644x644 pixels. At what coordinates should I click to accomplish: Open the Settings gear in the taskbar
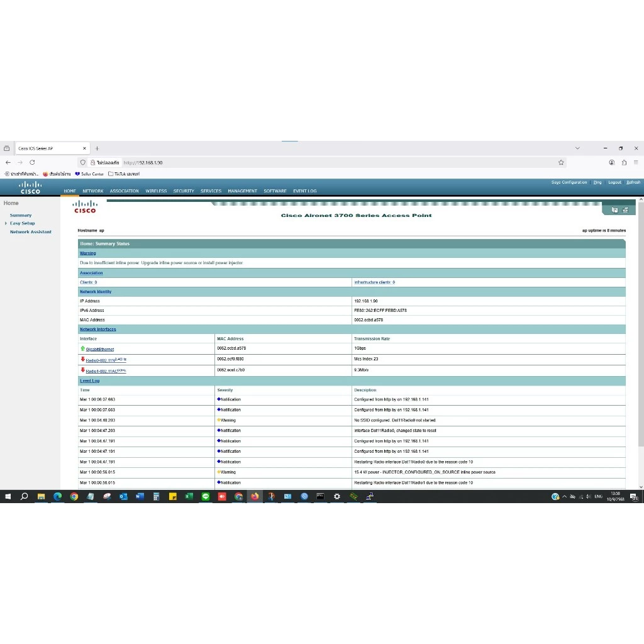click(x=337, y=497)
